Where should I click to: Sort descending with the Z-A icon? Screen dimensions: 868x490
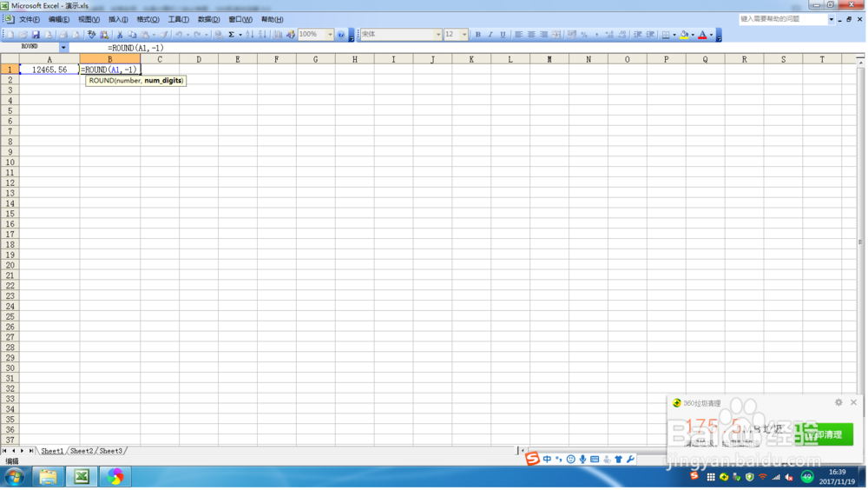click(x=262, y=35)
